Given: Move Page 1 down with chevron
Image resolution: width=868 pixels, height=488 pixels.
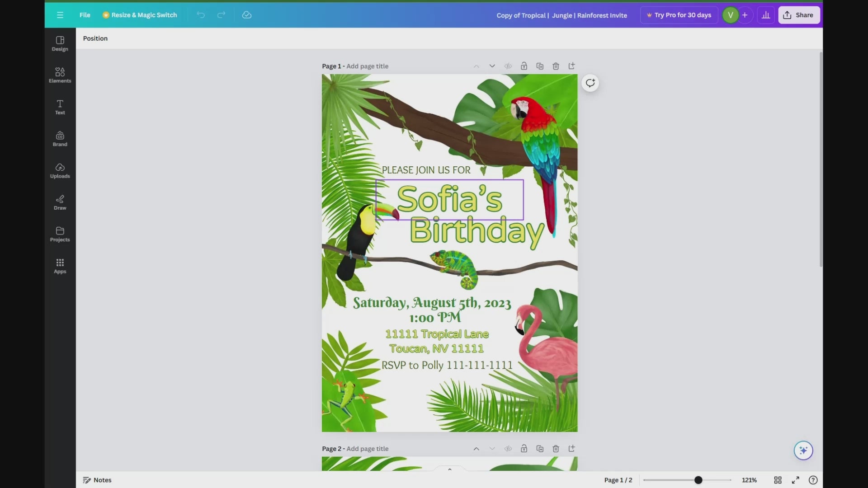Looking at the screenshot, I should (492, 66).
